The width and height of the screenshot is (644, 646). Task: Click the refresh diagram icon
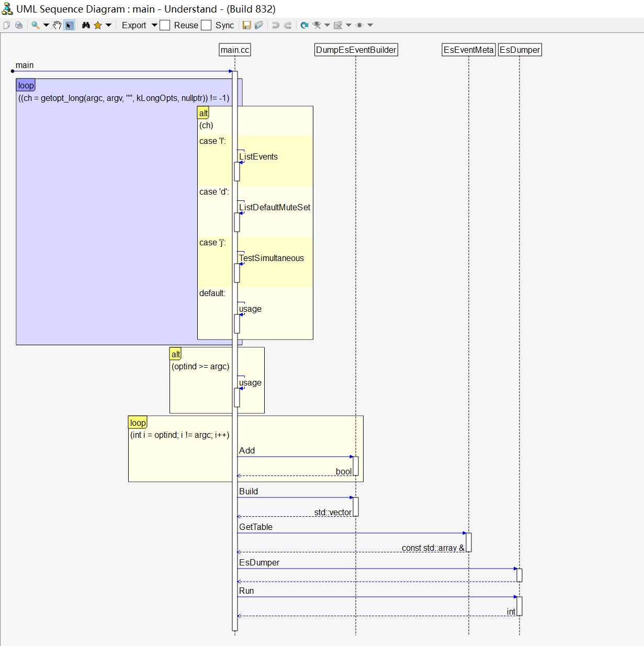pyautogui.click(x=304, y=25)
